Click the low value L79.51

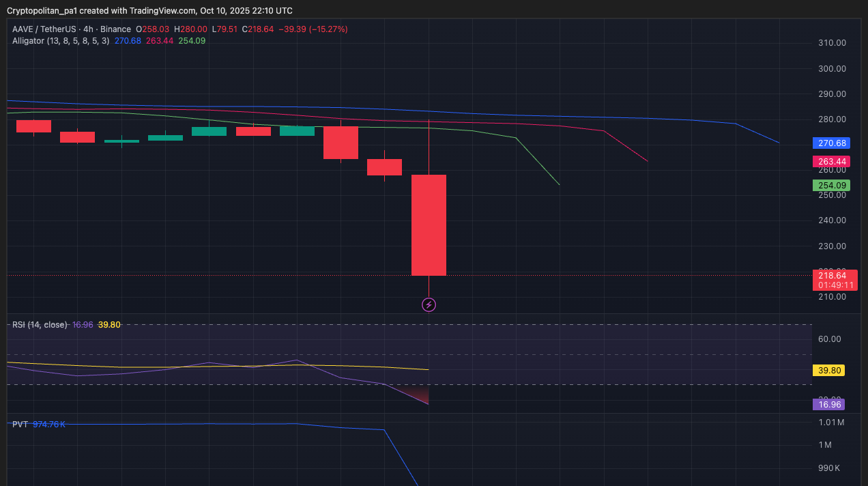[225, 29]
